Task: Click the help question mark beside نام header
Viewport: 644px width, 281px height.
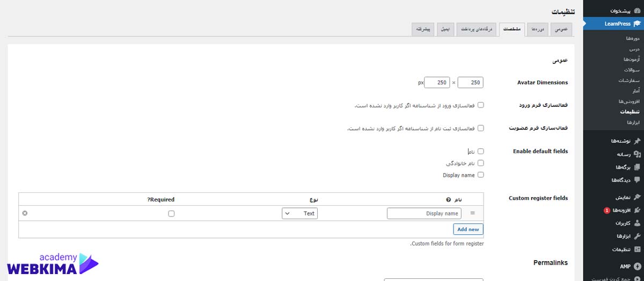Action: point(449,199)
